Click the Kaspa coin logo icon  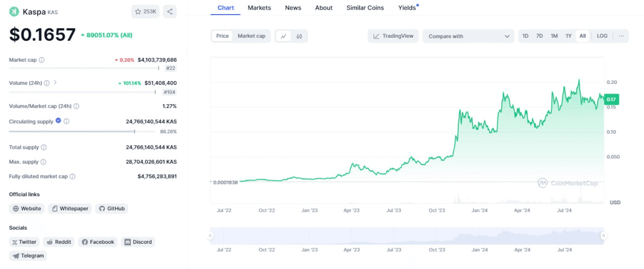coord(14,12)
